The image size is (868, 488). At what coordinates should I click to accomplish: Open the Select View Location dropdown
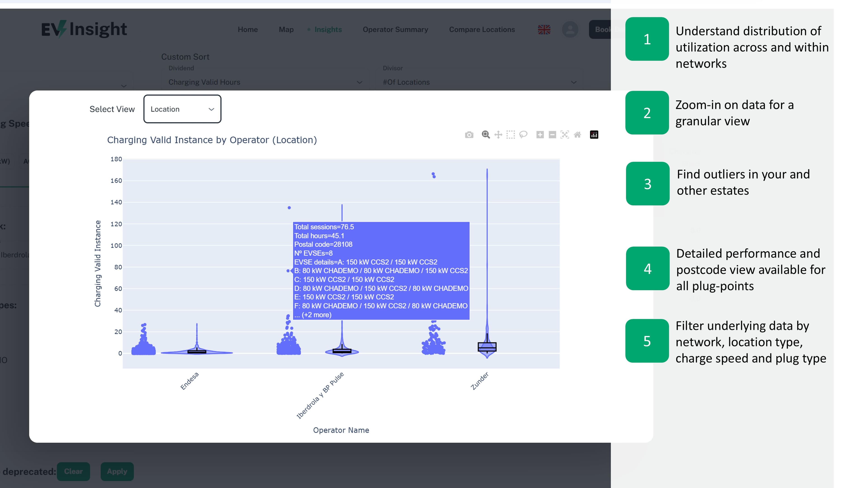point(182,109)
